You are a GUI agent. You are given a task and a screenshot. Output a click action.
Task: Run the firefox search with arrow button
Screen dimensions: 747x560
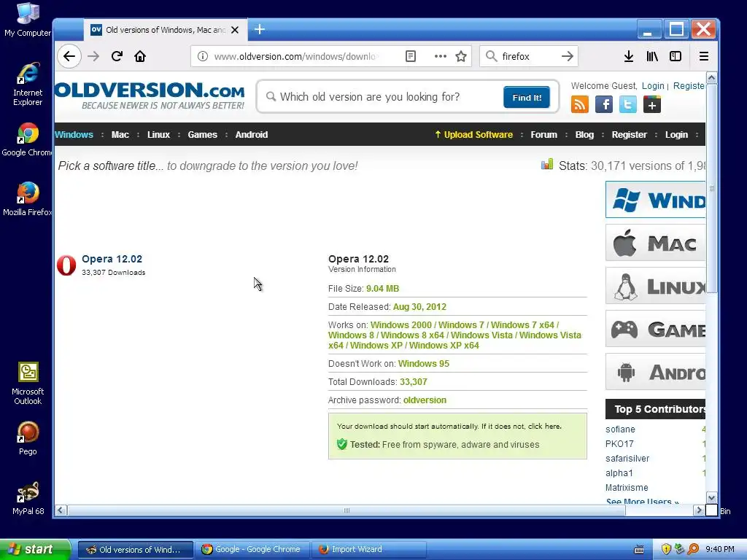[567, 56]
